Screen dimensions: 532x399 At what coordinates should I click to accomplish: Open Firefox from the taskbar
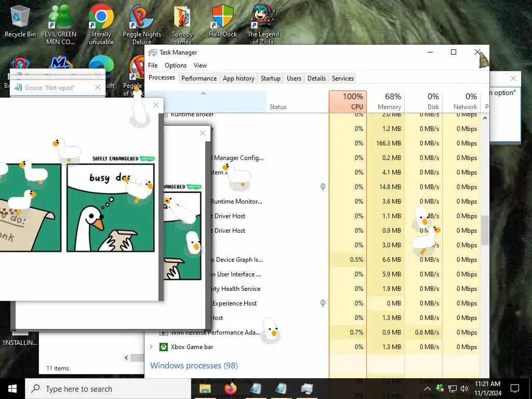click(x=230, y=389)
